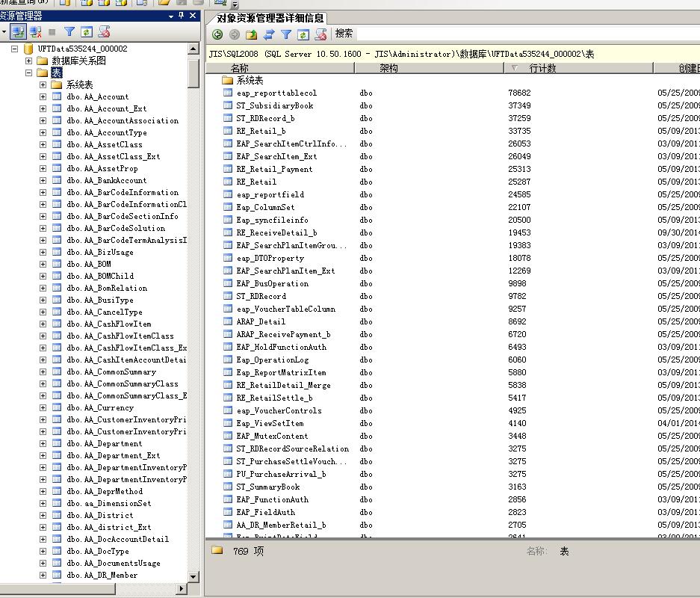Expand dbo.AA_Department table node
This screenshot has width=700, height=598.
click(x=43, y=443)
